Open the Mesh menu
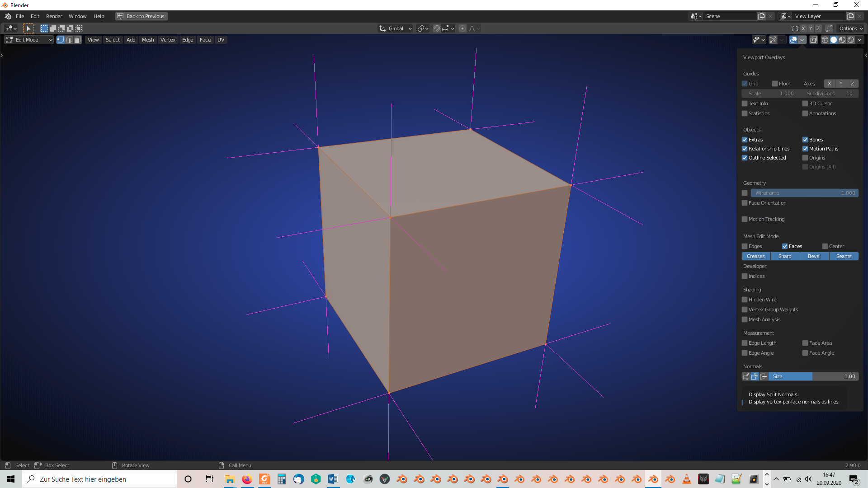 pyautogui.click(x=148, y=40)
